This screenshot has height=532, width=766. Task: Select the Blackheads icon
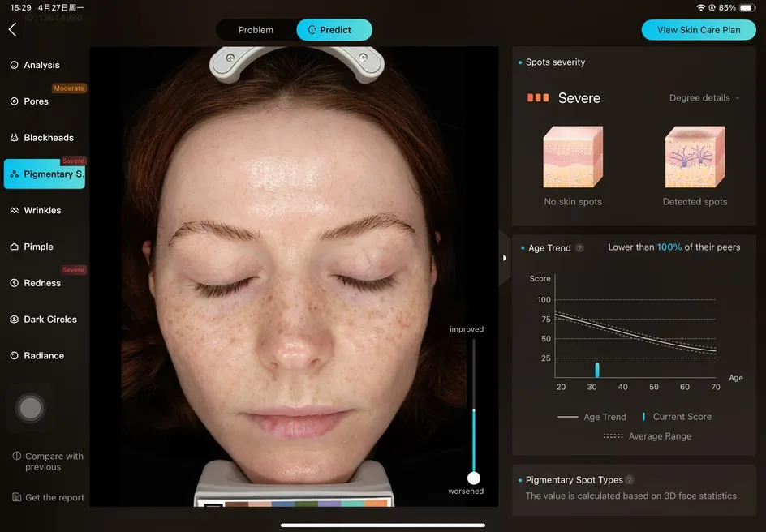click(14, 138)
